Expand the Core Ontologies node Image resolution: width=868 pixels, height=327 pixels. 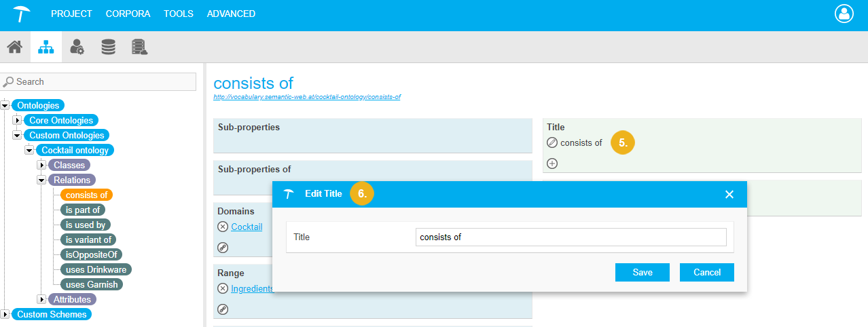pos(18,121)
